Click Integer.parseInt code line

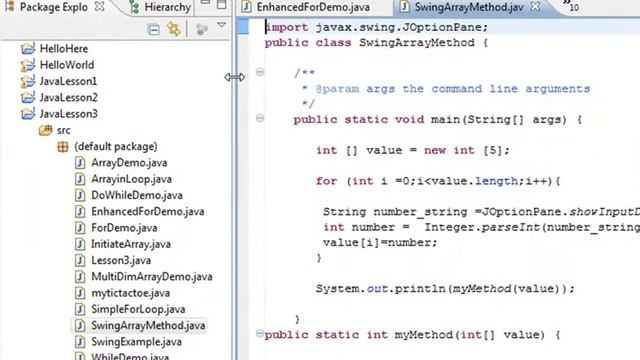pos(481,227)
